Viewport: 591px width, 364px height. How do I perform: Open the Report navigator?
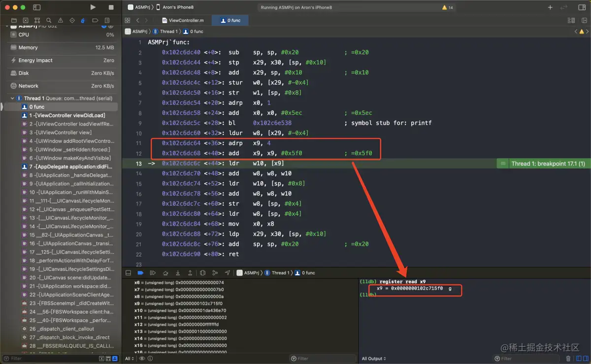[107, 20]
